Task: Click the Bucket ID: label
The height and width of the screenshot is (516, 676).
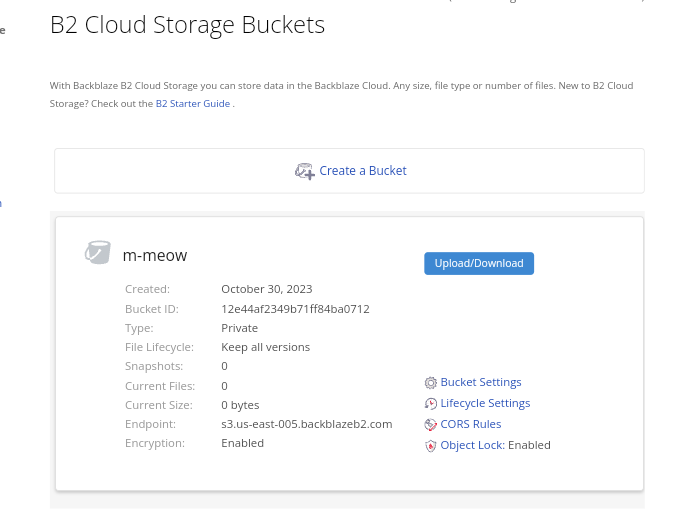Action: point(152,309)
